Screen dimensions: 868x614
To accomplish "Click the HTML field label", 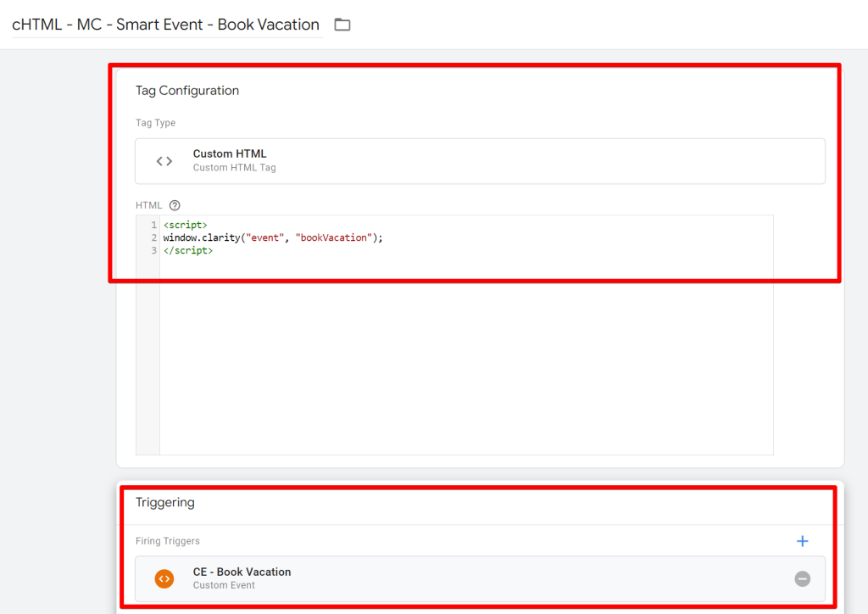I will click(x=149, y=205).
